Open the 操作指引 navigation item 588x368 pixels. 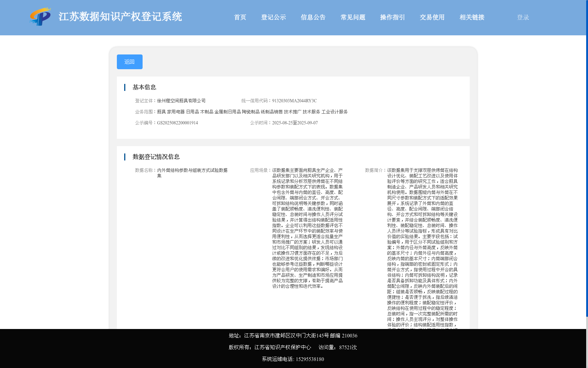click(x=392, y=17)
